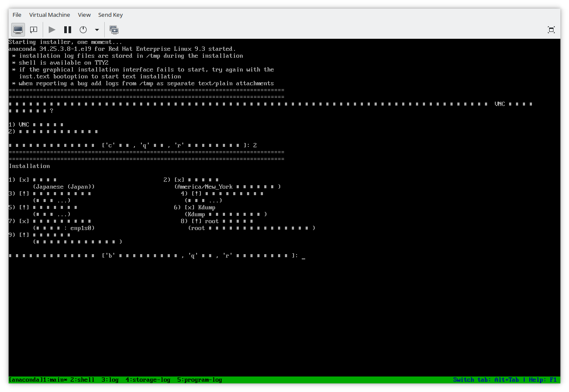Click 'Starting installer, one moment...' line
This screenshot has width=569, height=392.
click(x=66, y=42)
